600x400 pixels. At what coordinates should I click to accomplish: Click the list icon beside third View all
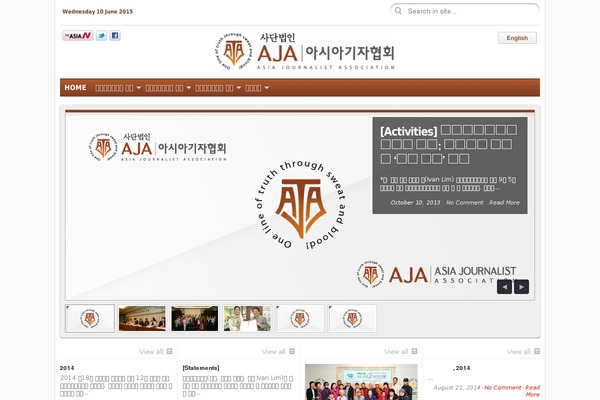pos(414,351)
